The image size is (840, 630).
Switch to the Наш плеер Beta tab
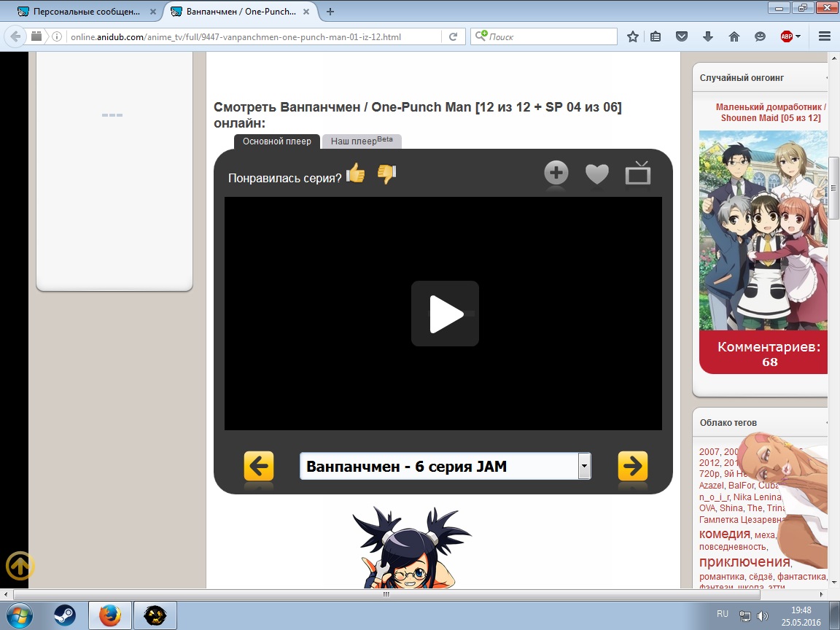click(x=362, y=141)
